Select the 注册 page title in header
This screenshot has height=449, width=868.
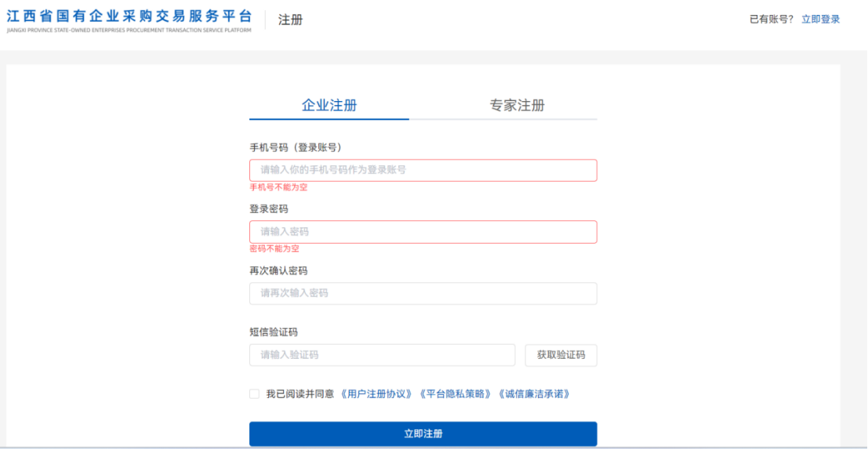(x=291, y=20)
